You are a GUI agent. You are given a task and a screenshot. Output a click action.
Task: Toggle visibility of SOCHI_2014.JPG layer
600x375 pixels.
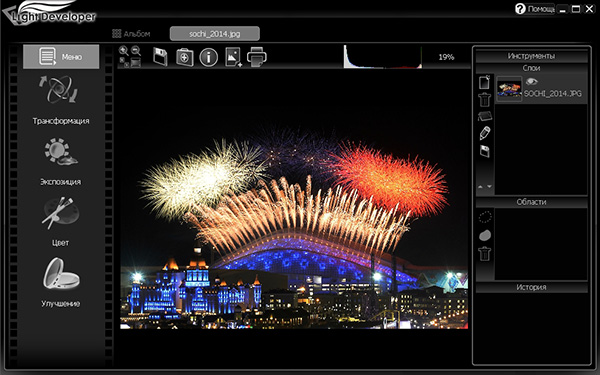[x=532, y=81]
